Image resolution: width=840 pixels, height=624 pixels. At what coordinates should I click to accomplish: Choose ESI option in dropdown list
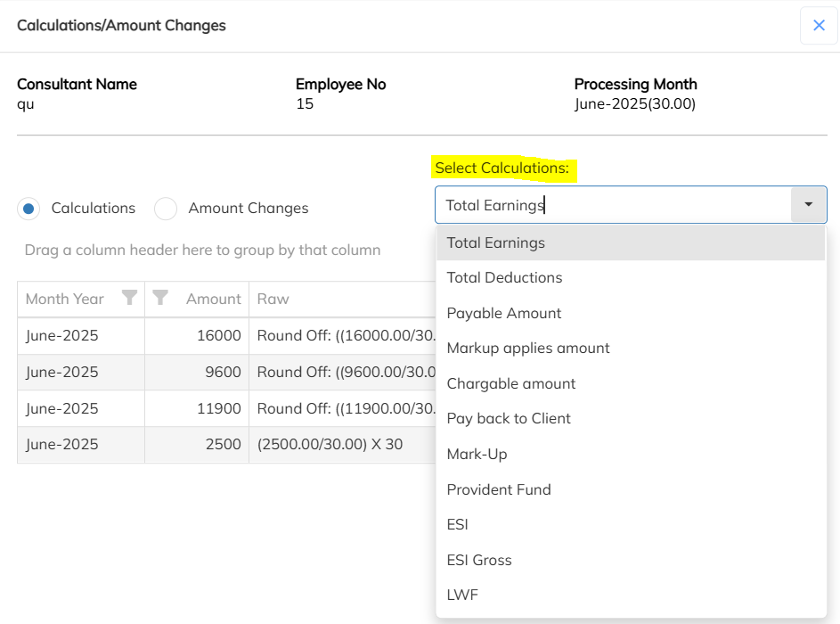(631, 524)
